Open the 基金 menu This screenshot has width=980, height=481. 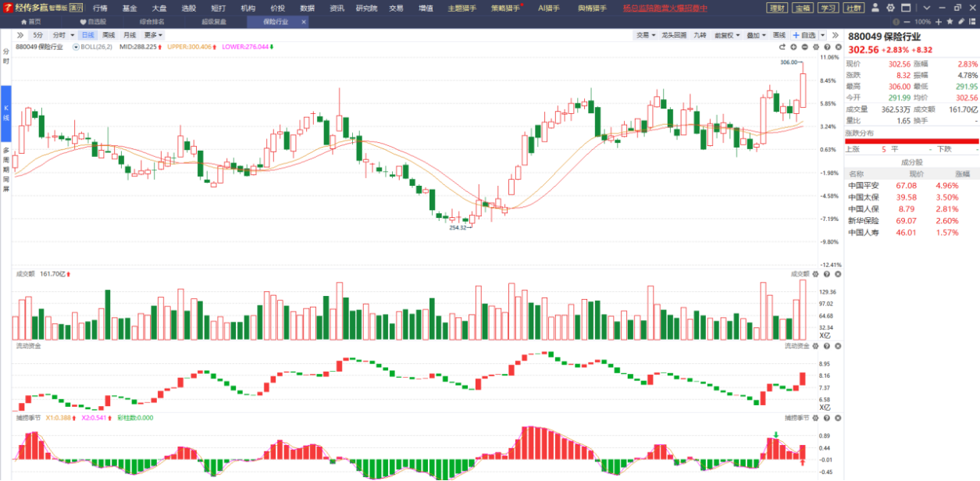tap(130, 8)
